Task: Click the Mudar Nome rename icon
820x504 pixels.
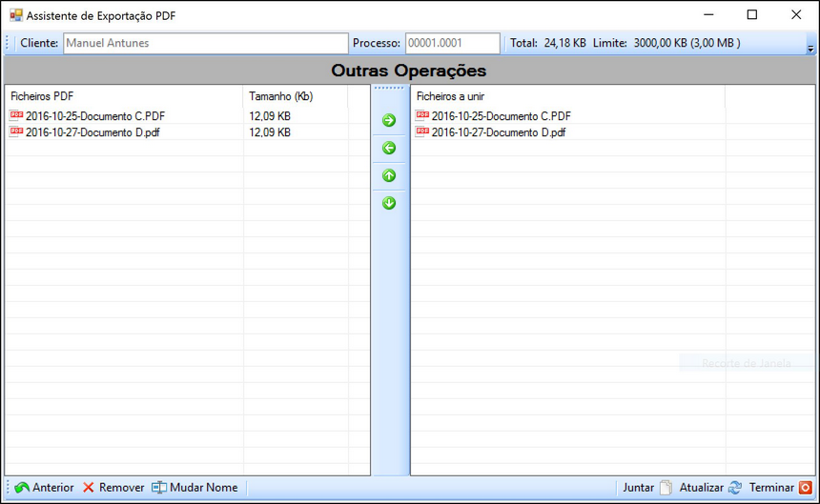Action: (x=159, y=487)
